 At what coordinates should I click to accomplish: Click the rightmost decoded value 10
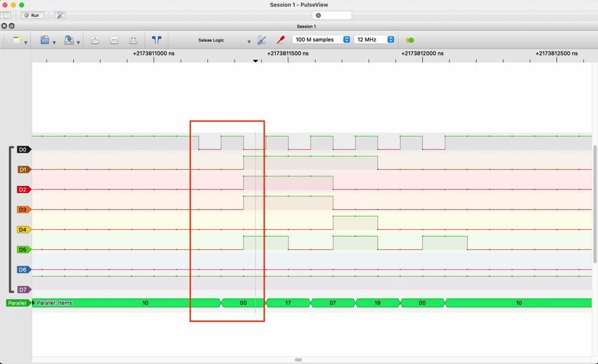pyautogui.click(x=518, y=303)
